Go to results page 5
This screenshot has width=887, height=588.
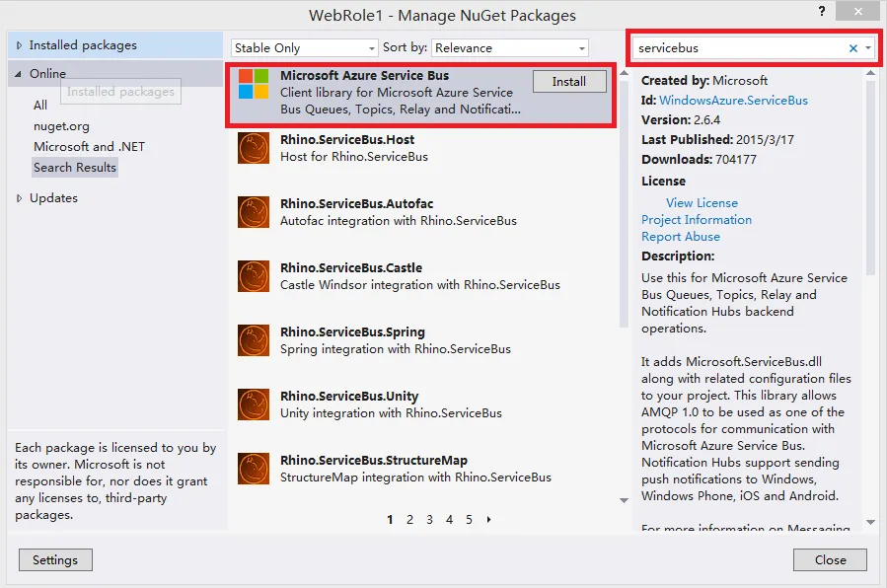tap(469, 519)
